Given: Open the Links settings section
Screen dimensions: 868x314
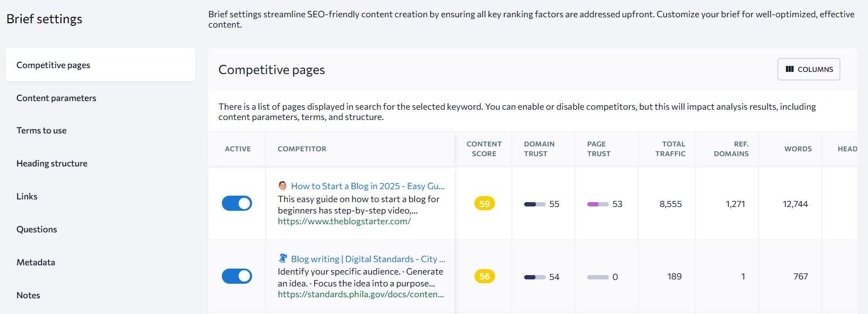Looking at the screenshot, I should (x=27, y=196).
